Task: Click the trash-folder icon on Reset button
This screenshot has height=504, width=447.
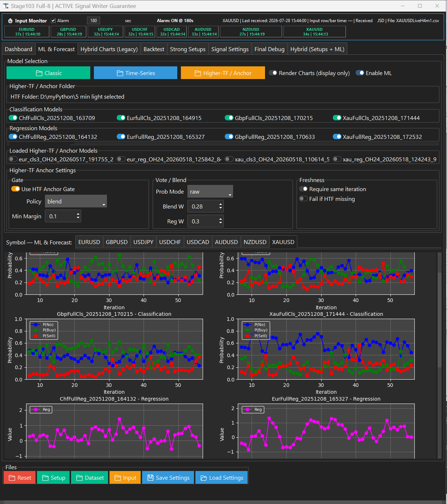Action: [x=12, y=478]
